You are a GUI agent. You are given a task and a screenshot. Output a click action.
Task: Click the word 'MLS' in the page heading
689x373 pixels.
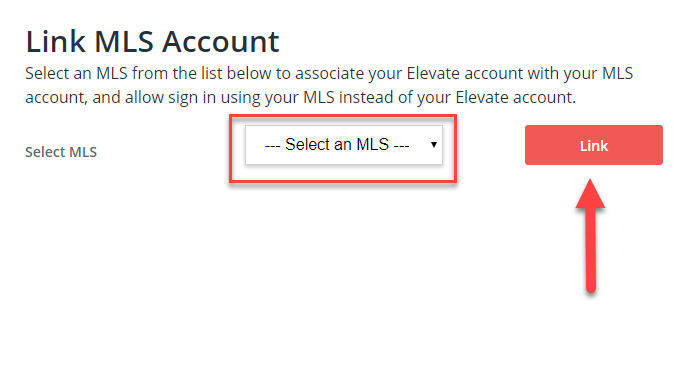[x=124, y=42]
